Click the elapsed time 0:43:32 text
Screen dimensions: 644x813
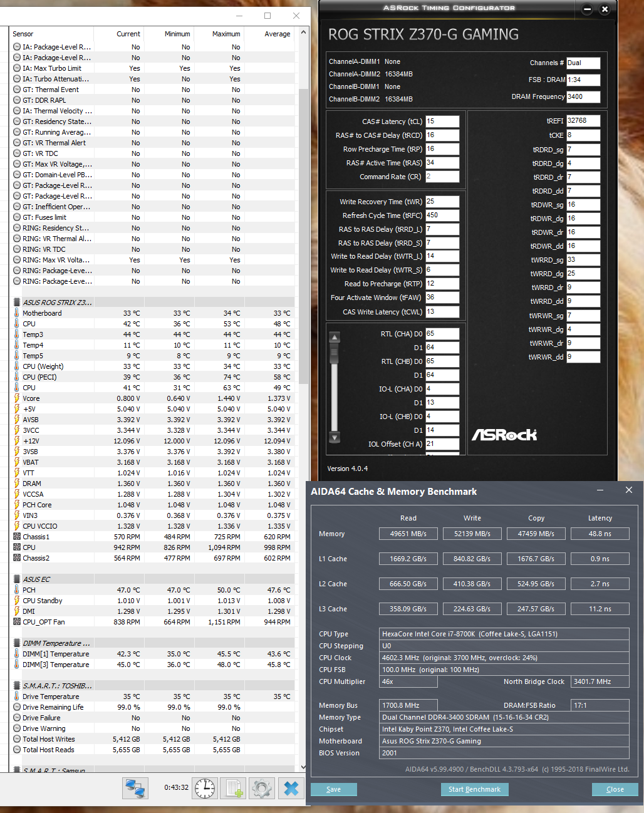click(176, 787)
